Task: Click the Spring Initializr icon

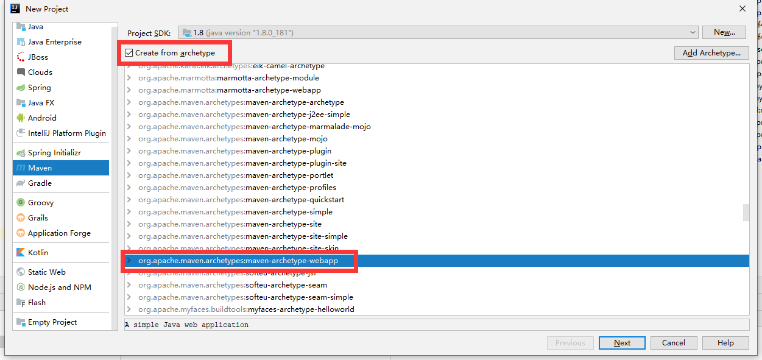Action: [20, 153]
